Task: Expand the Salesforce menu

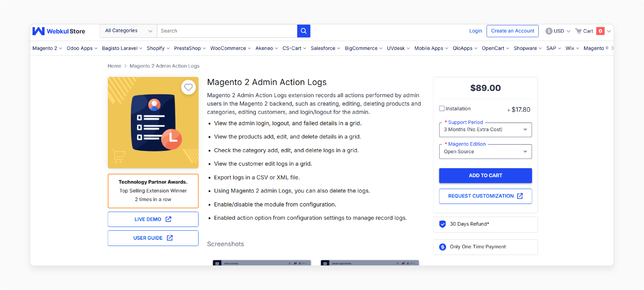Action: point(325,48)
